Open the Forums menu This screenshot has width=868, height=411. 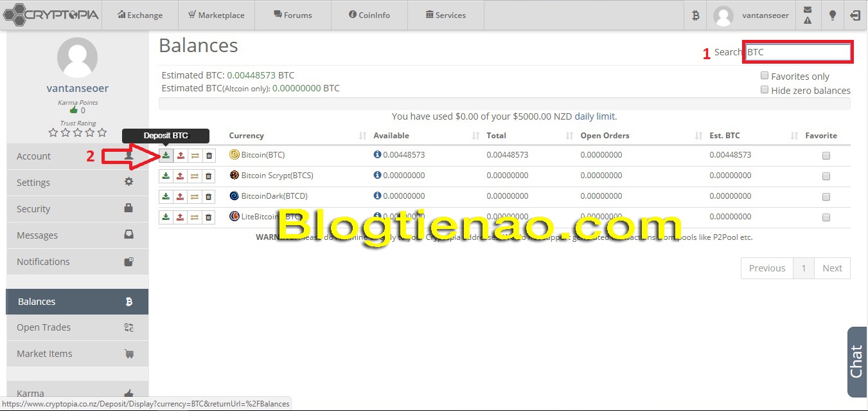(293, 15)
